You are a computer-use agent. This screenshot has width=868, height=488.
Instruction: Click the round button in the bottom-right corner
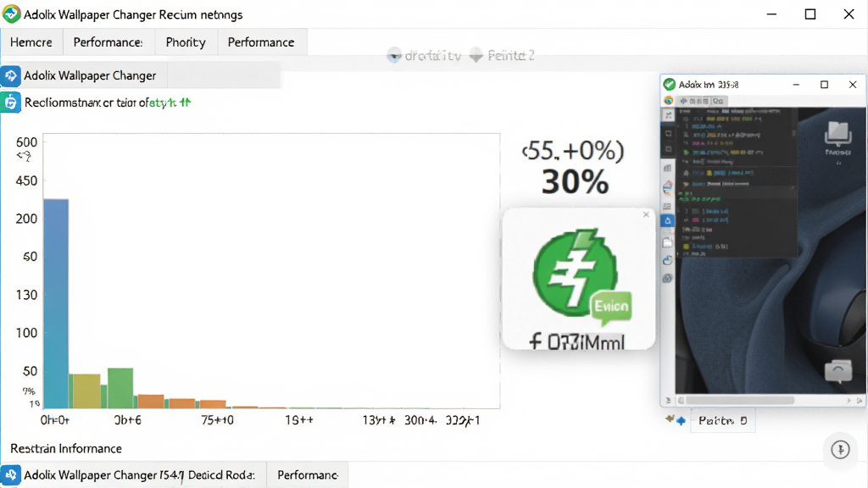click(x=840, y=449)
